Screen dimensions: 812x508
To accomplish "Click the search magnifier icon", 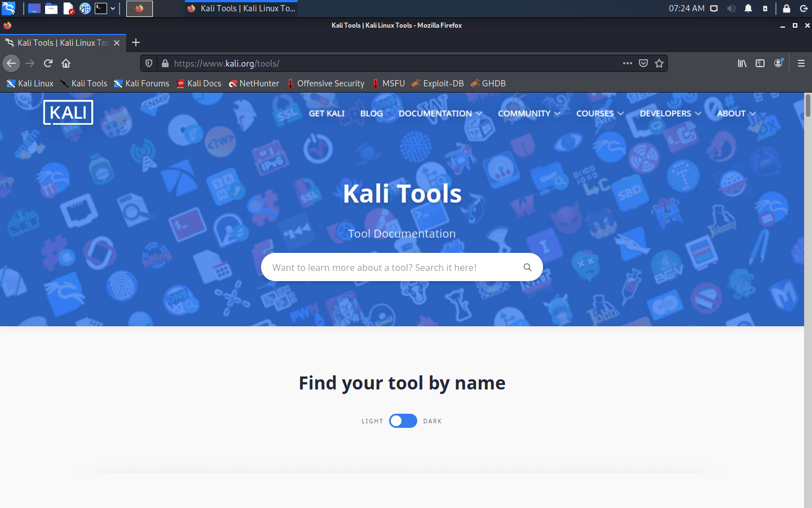I will click(x=527, y=268).
